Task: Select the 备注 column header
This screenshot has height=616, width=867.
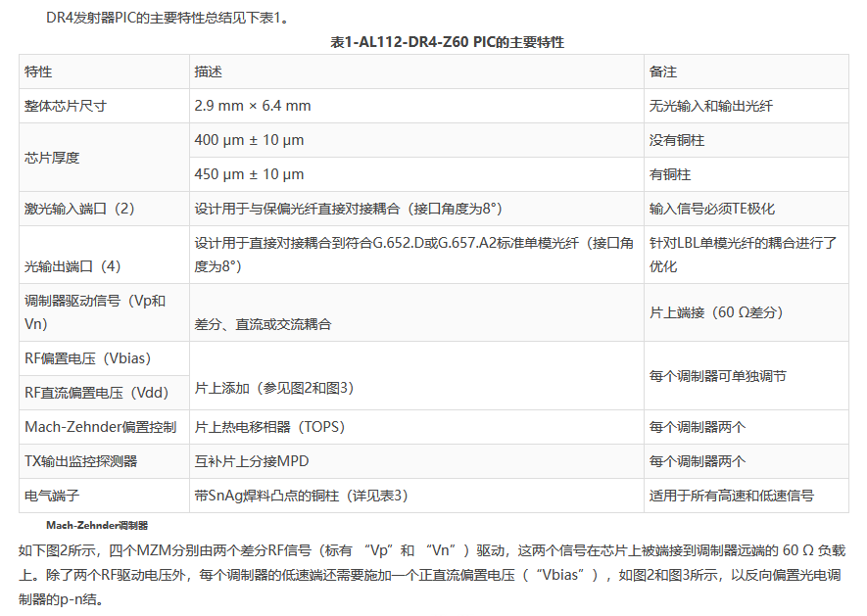Action: point(663,72)
